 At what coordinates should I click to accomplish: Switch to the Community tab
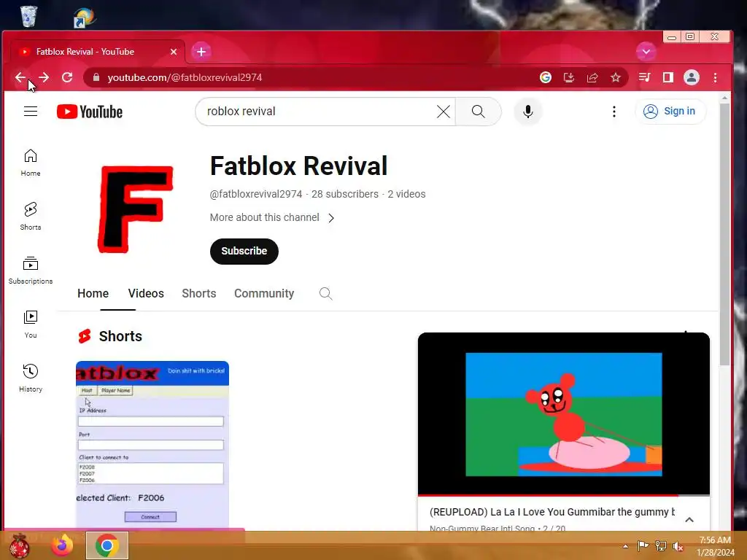[x=264, y=293]
